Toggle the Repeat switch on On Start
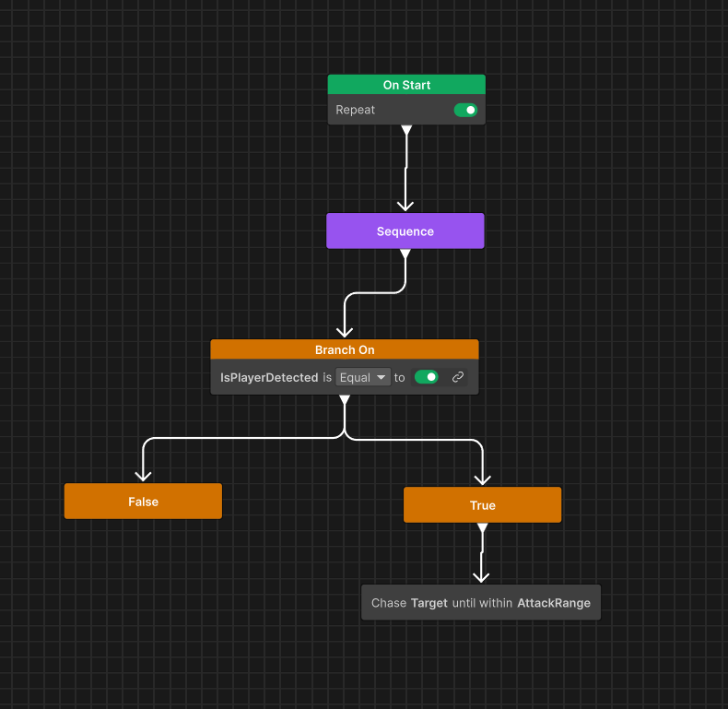728x709 pixels. 465,110
